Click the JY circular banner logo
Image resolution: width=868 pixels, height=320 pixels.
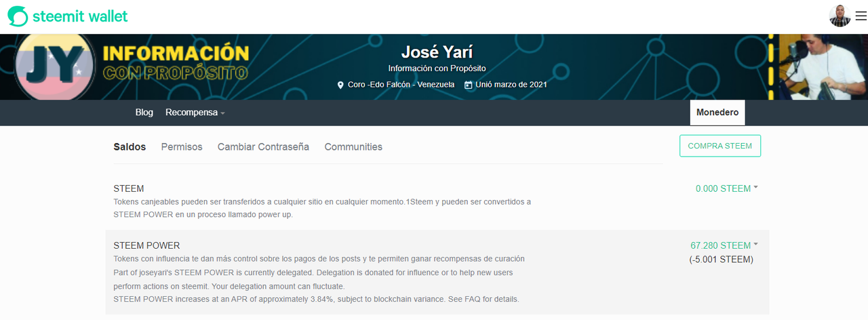pyautogui.click(x=54, y=66)
